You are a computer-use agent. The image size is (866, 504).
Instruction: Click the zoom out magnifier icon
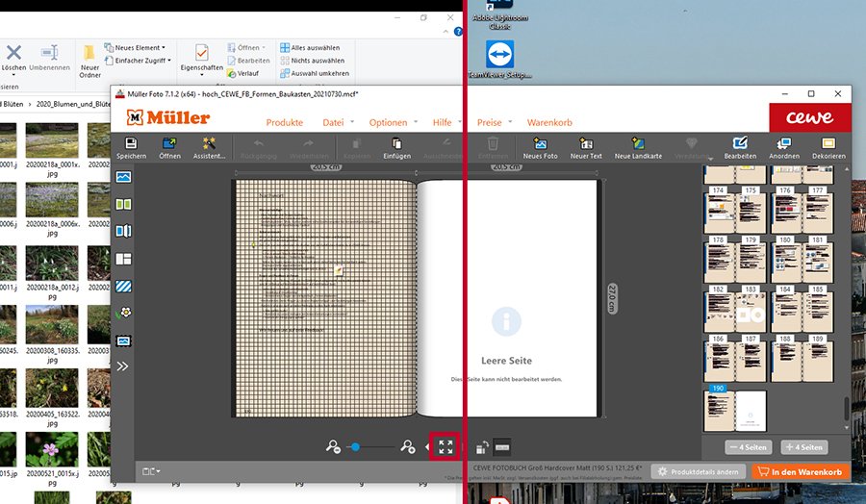click(x=333, y=446)
